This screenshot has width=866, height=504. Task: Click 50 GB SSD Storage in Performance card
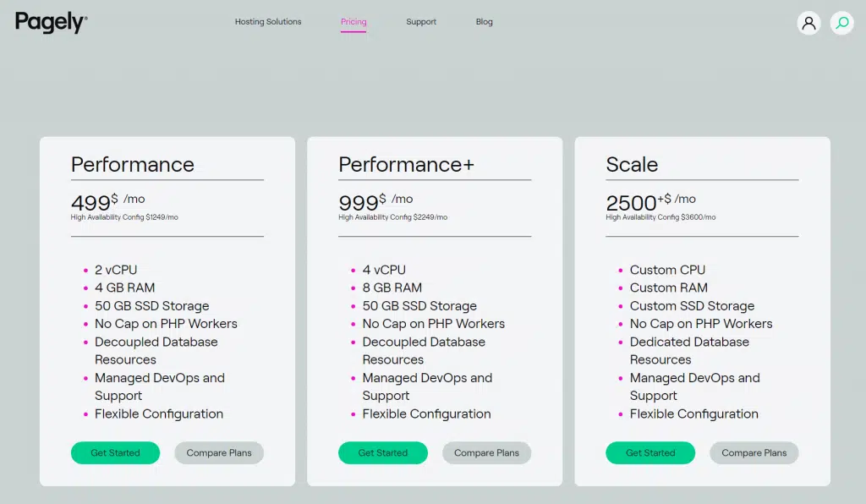pyautogui.click(x=152, y=306)
